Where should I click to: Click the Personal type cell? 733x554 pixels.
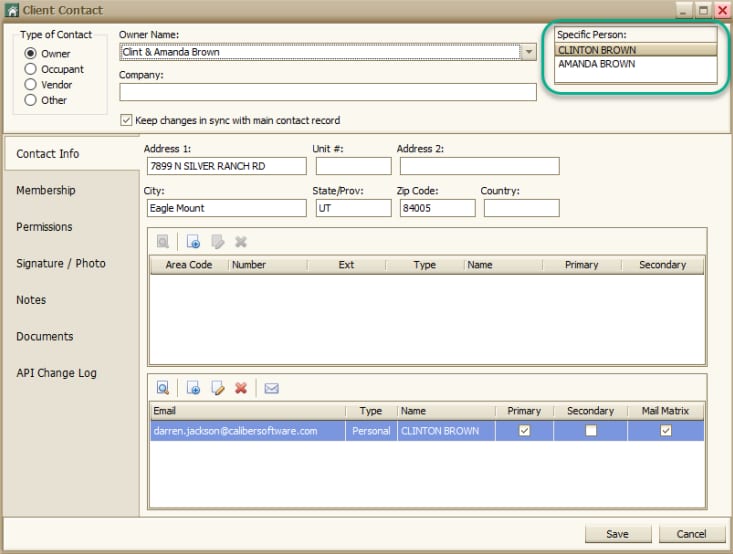[371, 431]
